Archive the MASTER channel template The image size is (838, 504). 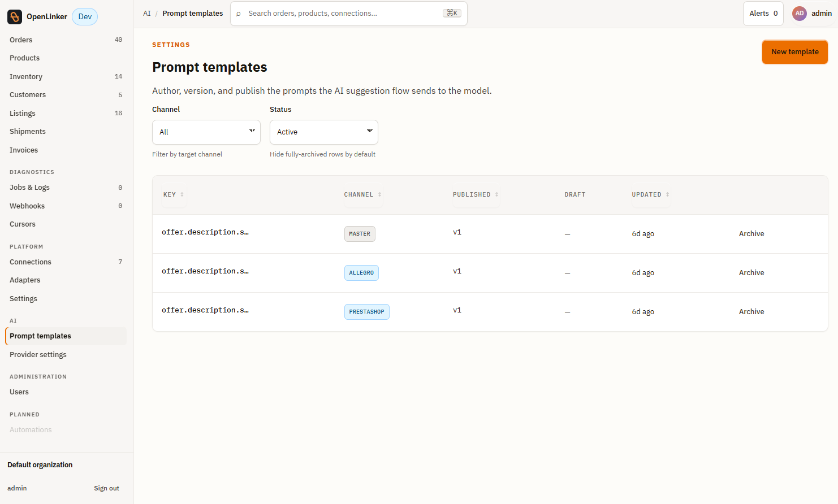click(751, 234)
